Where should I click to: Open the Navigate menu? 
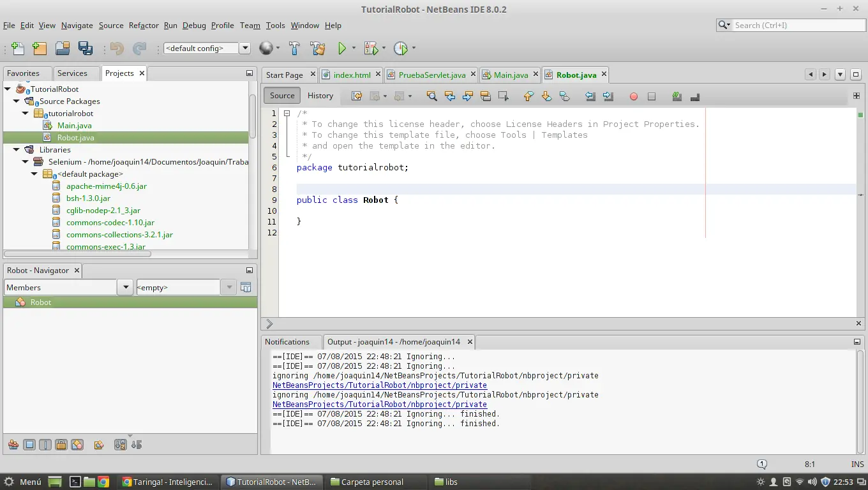(x=77, y=26)
